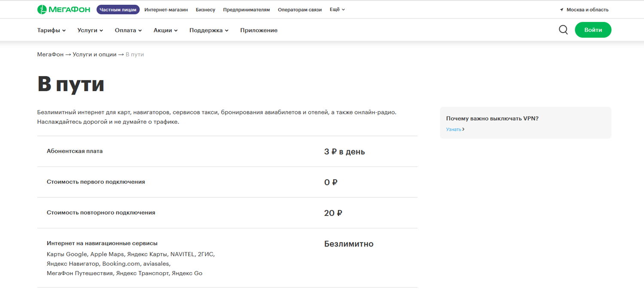Expand the Поддержка dropdown menu

(x=209, y=30)
